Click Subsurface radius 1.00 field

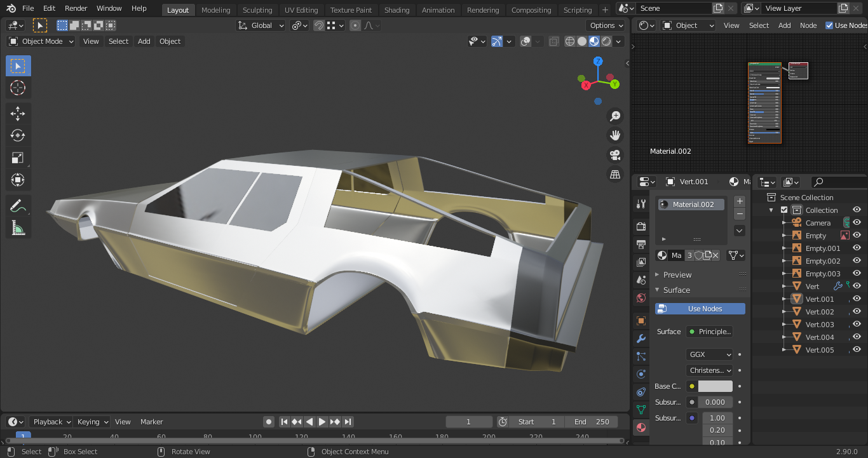[717, 418]
